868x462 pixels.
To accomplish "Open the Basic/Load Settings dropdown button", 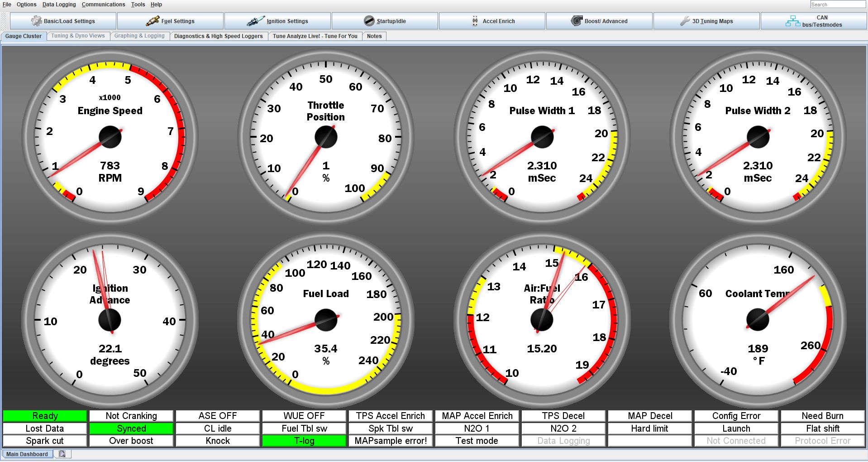I will point(63,21).
